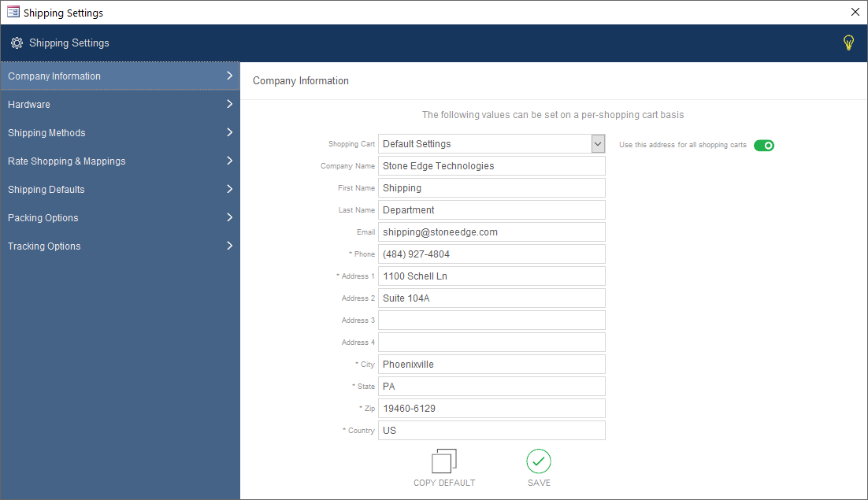Viewport: 868px width, 500px height.
Task: Click the Shipping Settings gear icon
Action: tap(17, 43)
